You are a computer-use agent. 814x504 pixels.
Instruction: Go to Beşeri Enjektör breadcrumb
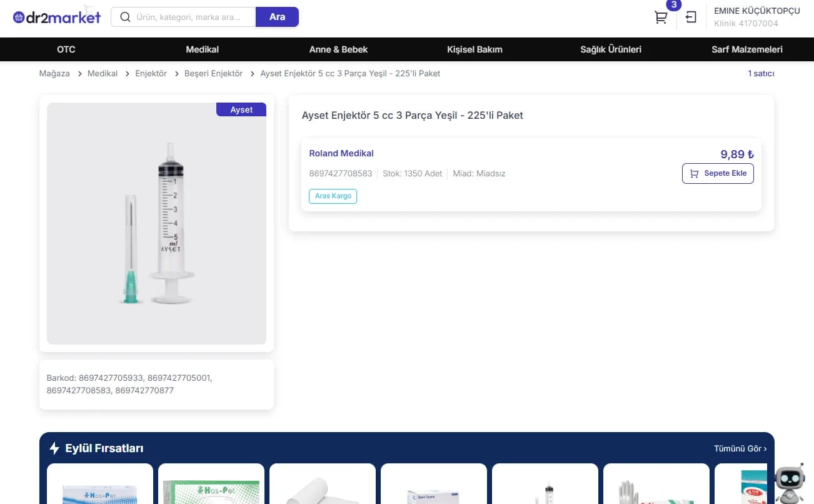tap(213, 73)
